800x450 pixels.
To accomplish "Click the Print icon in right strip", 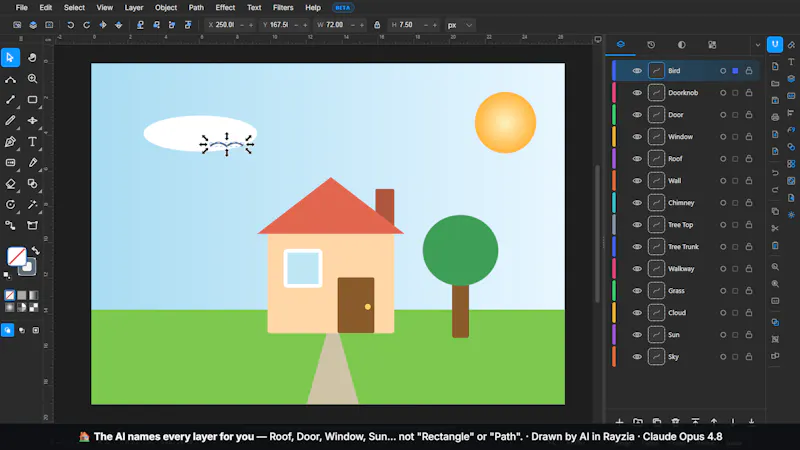I will 775,117.
